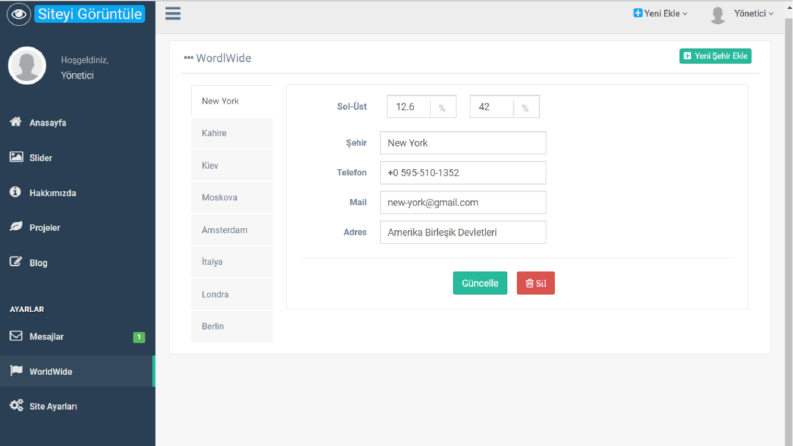The height and width of the screenshot is (446, 793).
Task: Switch to the Kiev tab
Action: [232, 165]
